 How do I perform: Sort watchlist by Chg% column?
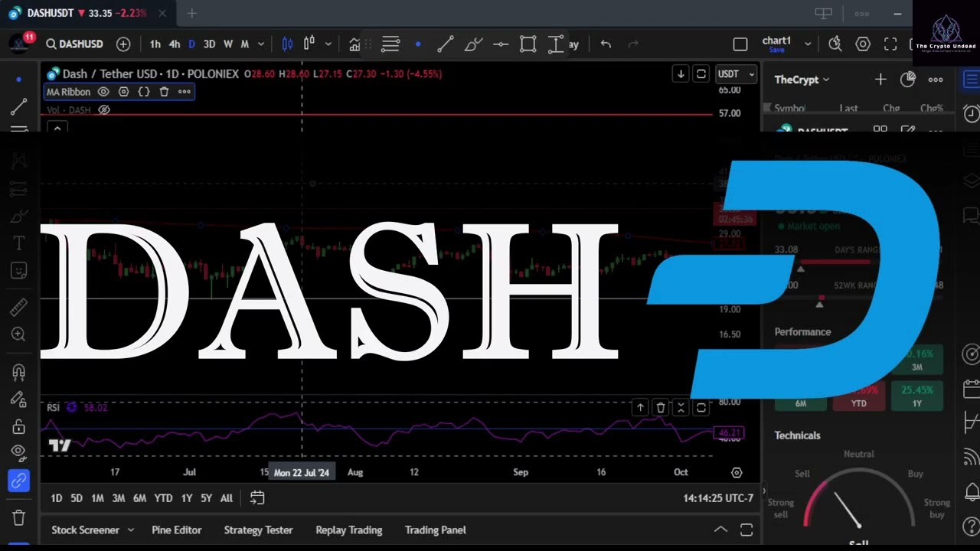(x=931, y=109)
